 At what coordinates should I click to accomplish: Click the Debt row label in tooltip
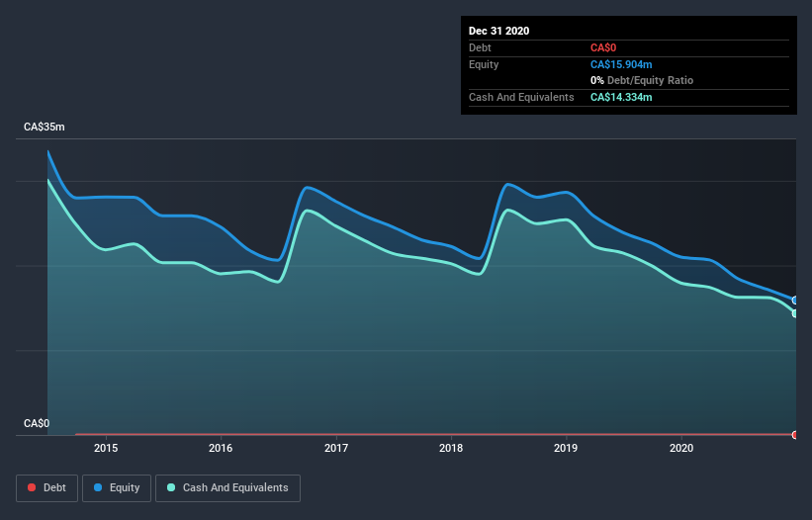(x=480, y=47)
